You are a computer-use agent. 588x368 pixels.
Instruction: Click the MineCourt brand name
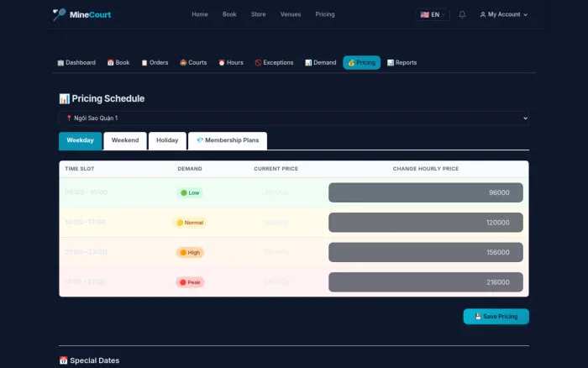pyautogui.click(x=90, y=14)
